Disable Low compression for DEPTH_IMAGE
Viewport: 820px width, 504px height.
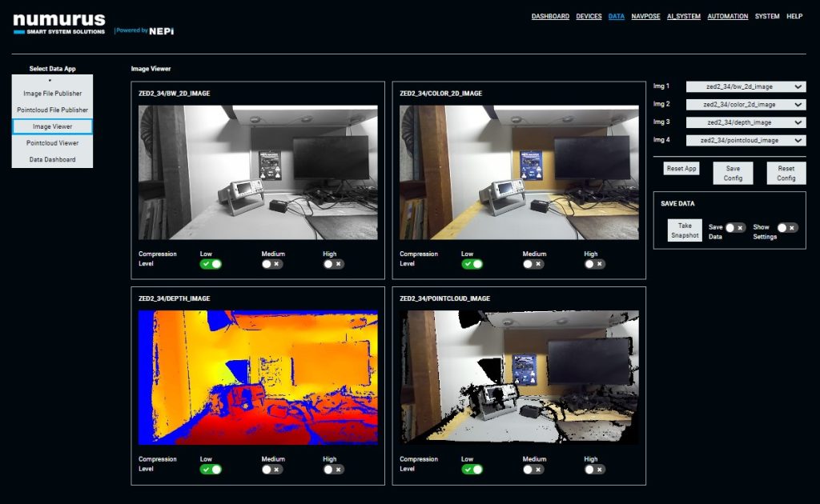pyautogui.click(x=211, y=470)
